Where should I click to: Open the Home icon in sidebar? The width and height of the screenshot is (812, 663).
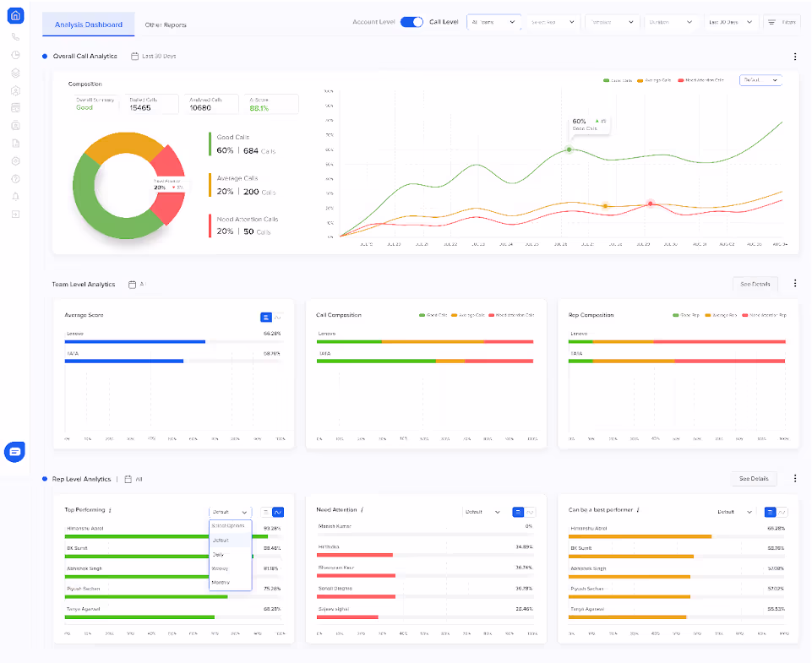[x=15, y=15]
